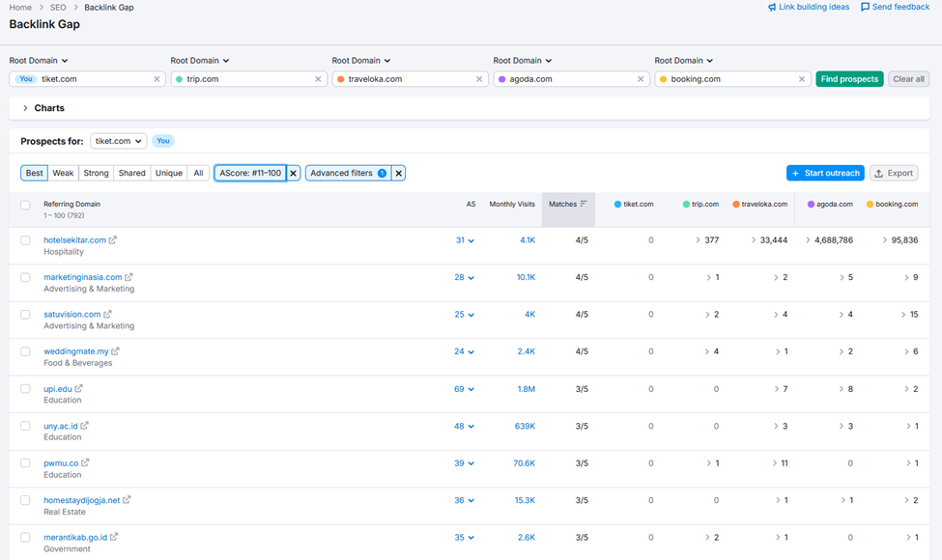
Task: Click the Clear all button
Action: click(x=908, y=79)
